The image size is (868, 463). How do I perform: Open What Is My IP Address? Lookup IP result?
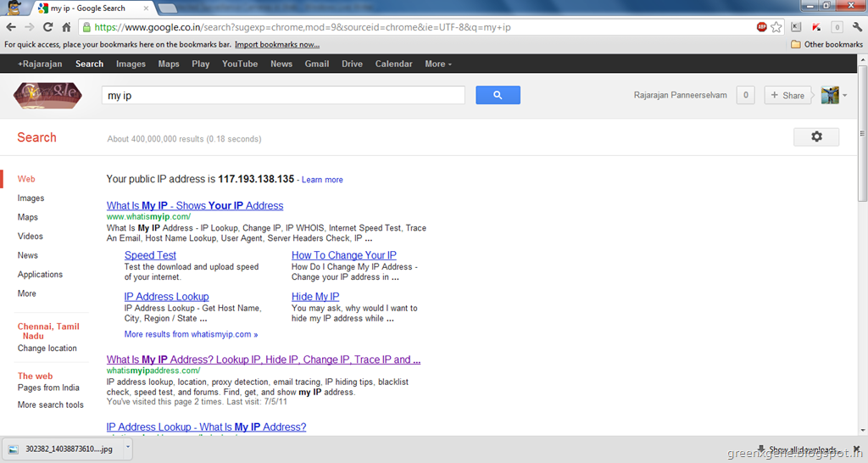[264, 360]
